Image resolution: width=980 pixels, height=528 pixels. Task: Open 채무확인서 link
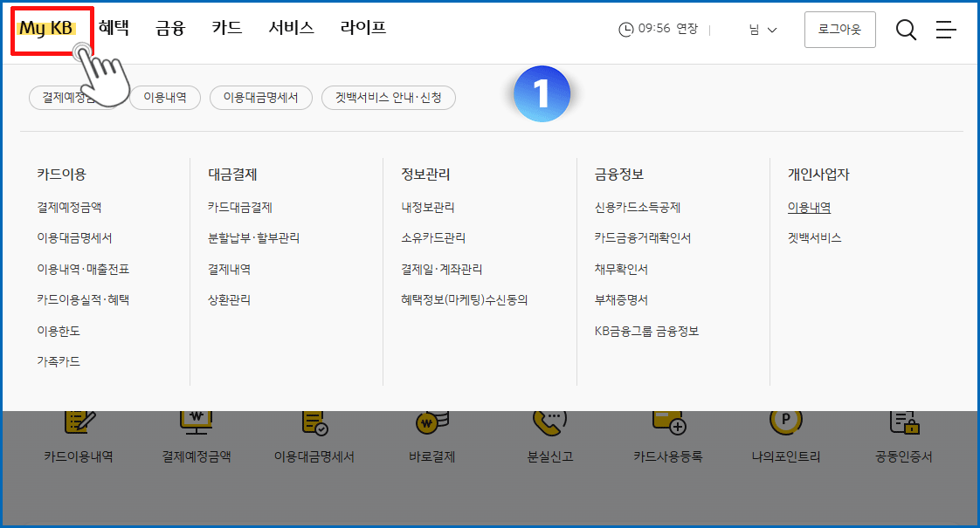(x=621, y=270)
